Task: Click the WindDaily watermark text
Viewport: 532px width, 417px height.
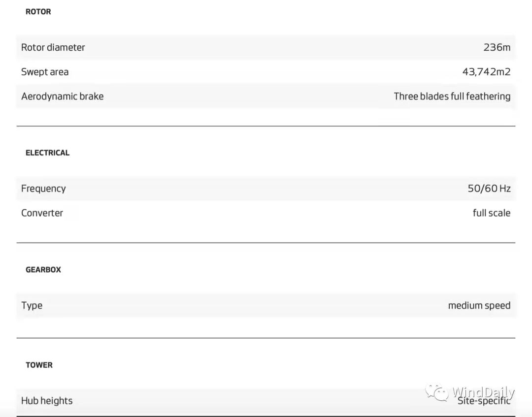Action: (x=483, y=392)
